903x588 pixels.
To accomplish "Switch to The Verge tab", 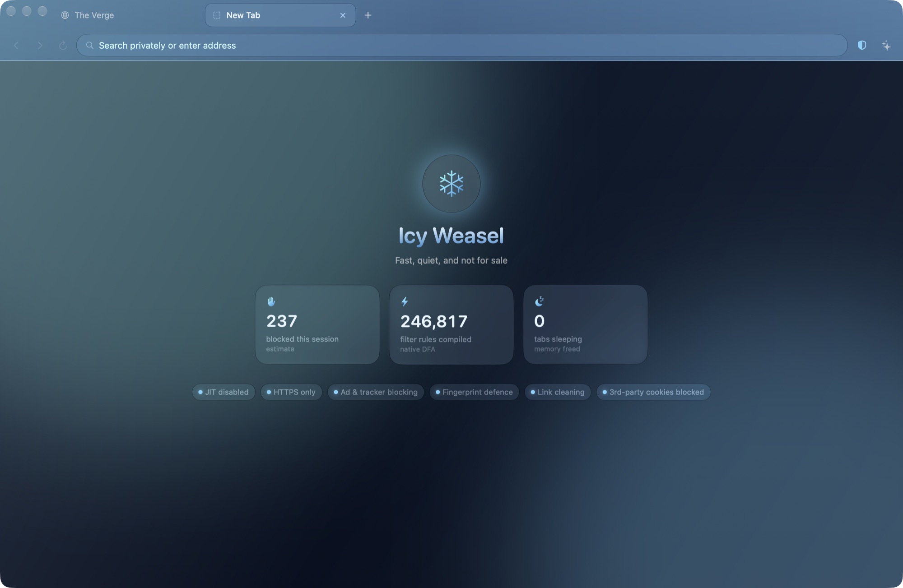I will pyautogui.click(x=129, y=15).
